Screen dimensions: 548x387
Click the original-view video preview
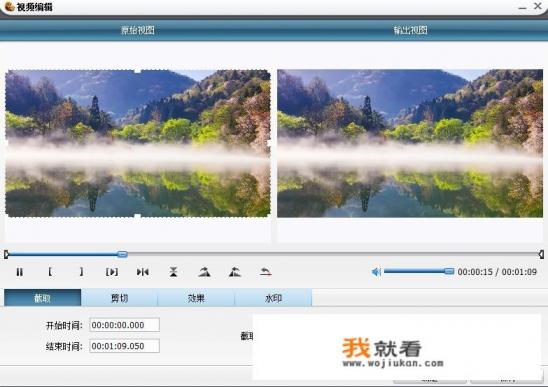point(138,143)
